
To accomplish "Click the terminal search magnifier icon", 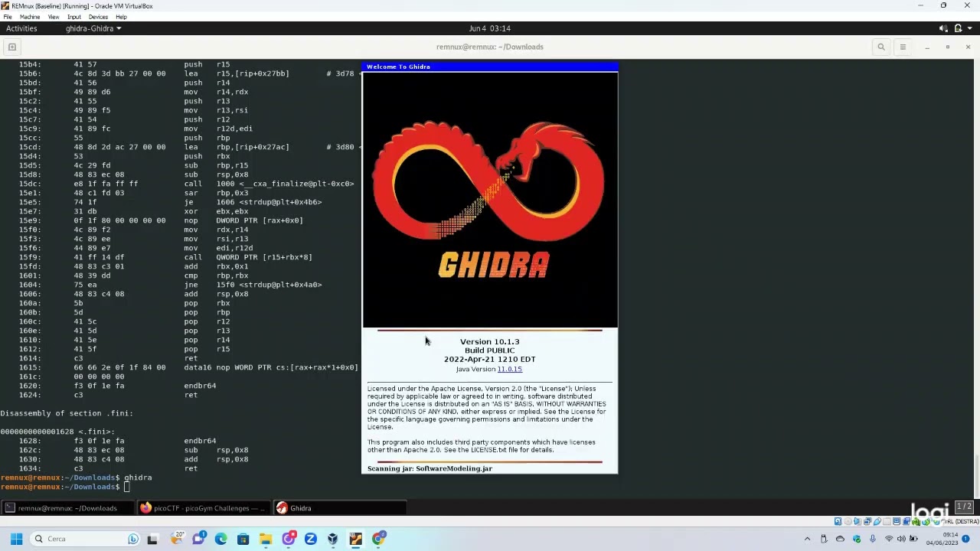I will point(881,47).
